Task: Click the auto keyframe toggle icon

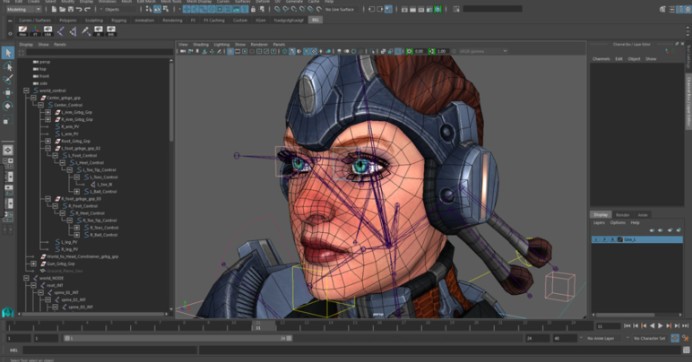Action: 675,338
